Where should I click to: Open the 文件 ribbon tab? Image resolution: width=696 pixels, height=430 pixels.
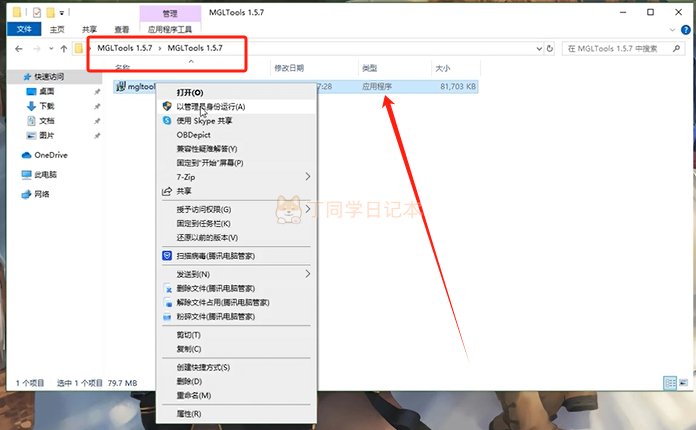tap(24, 29)
